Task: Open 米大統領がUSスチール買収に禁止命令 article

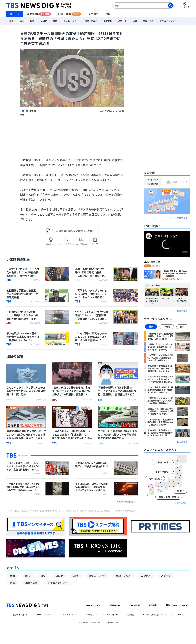Action: click(38, 339)
